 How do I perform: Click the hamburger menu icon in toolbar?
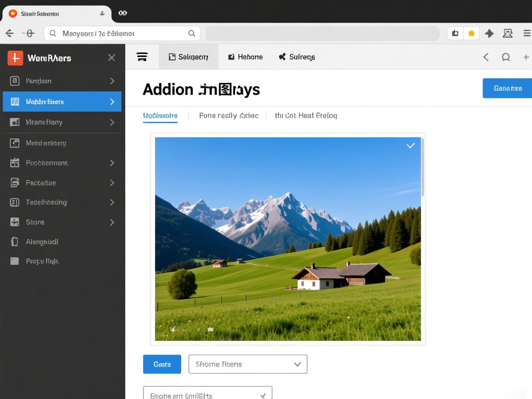point(142,57)
